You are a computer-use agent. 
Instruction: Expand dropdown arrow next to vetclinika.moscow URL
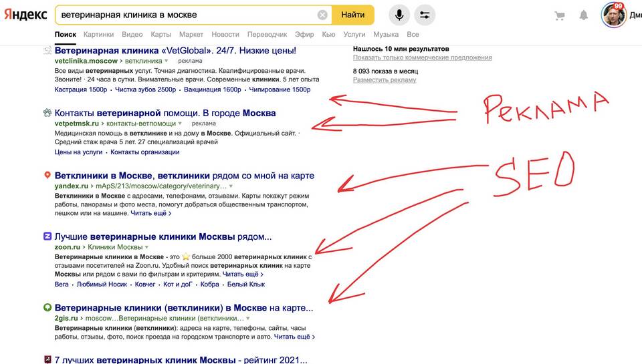click(x=167, y=61)
